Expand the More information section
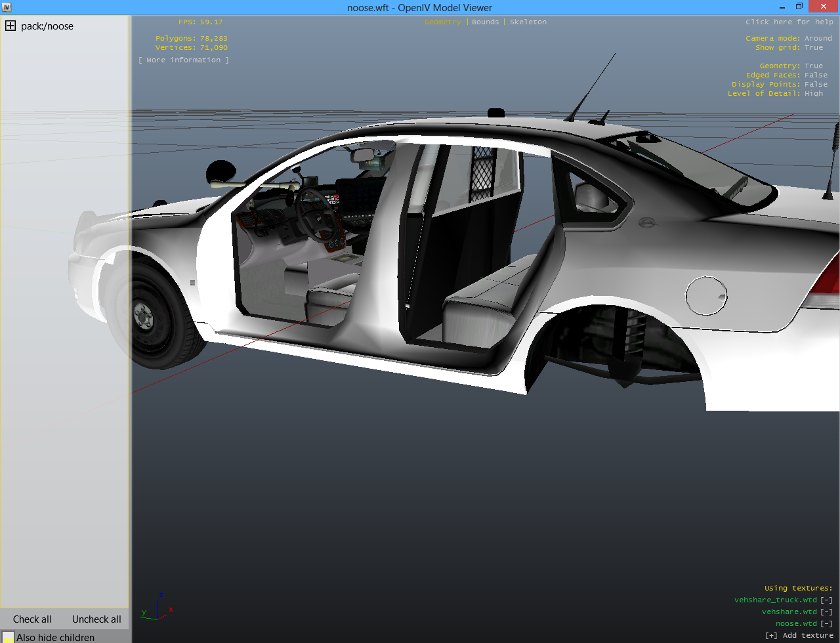 coord(184,60)
